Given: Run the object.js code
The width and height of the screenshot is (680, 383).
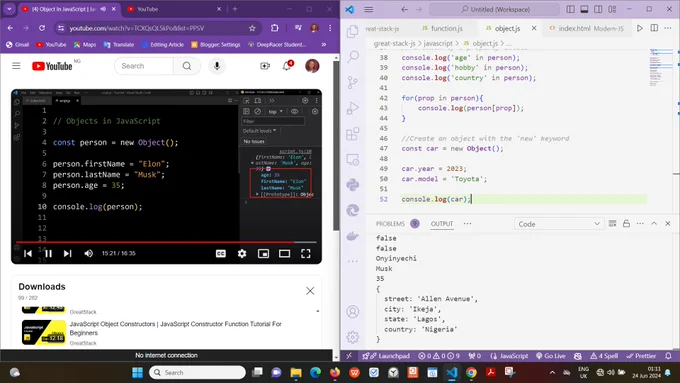Looking at the screenshot, I should (x=640, y=28).
